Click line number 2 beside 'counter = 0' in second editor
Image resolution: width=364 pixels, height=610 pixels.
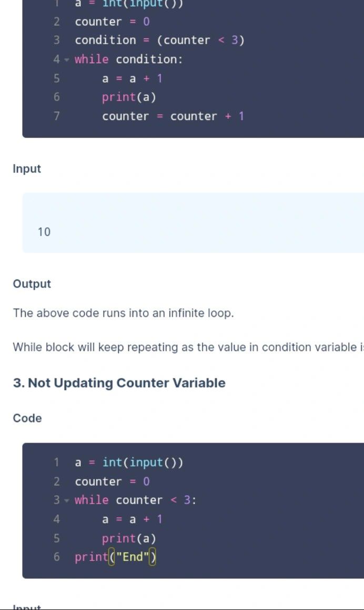click(x=57, y=482)
